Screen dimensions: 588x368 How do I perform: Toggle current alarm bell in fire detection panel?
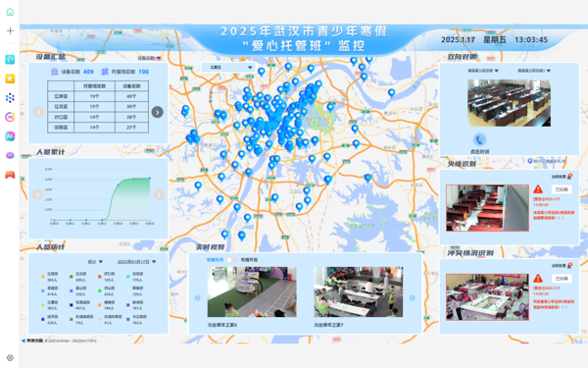(x=570, y=176)
